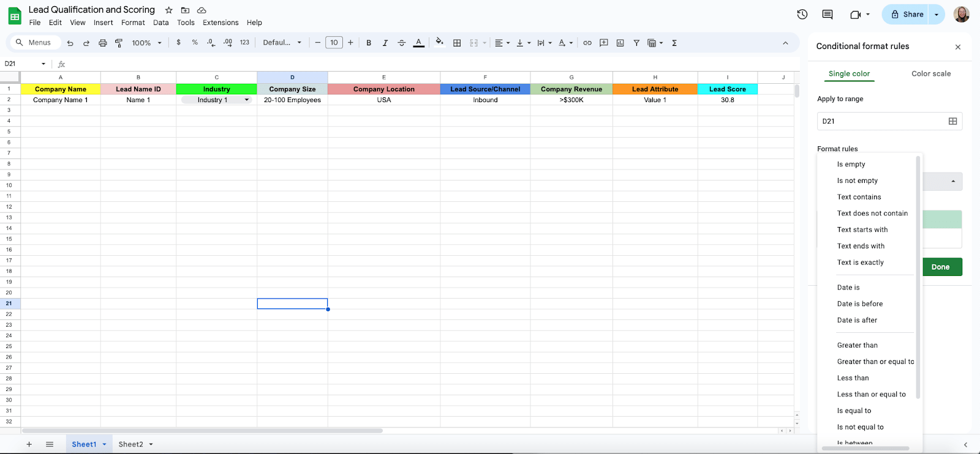This screenshot has height=454, width=980.
Task: Toggle strikethrough formatting
Action: pyautogui.click(x=402, y=43)
